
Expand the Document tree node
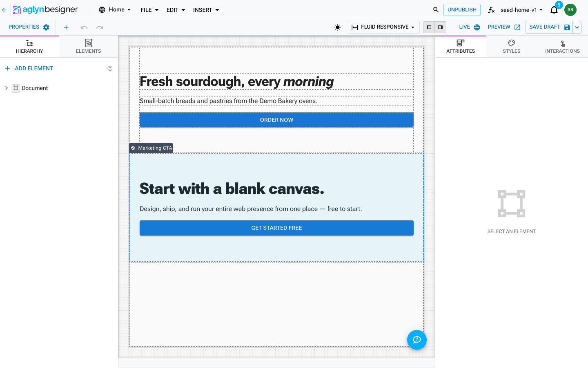(x=7, y=88)
